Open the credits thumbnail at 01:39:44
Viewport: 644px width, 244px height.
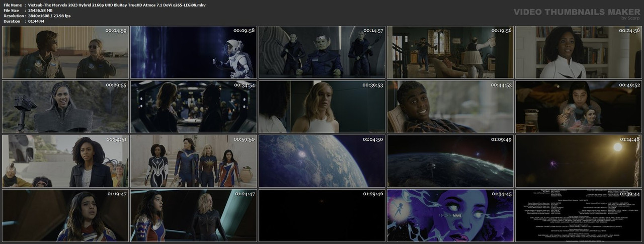point(579,215)
